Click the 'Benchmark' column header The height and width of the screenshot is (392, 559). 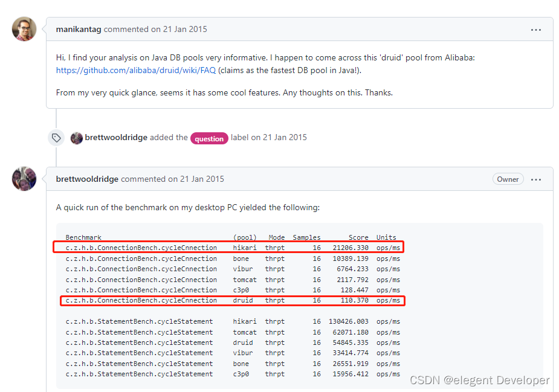[x=83, y=237]
